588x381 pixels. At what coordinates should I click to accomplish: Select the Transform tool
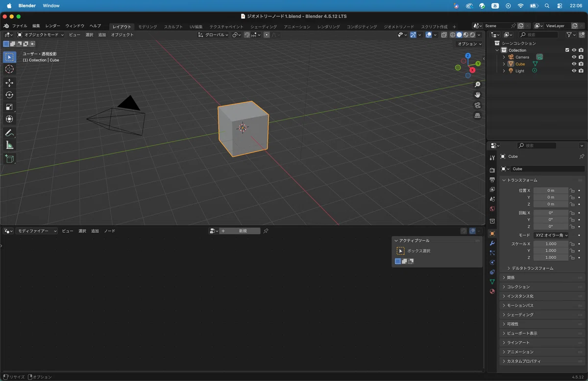point(9,119)
